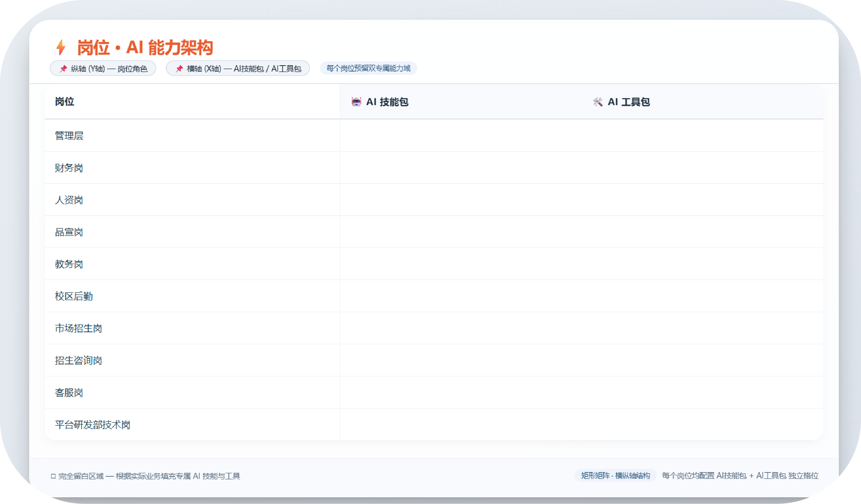Select the 品宣岗 row label
The height and width of the screenshot is (504, 861).
coord(69,232)
